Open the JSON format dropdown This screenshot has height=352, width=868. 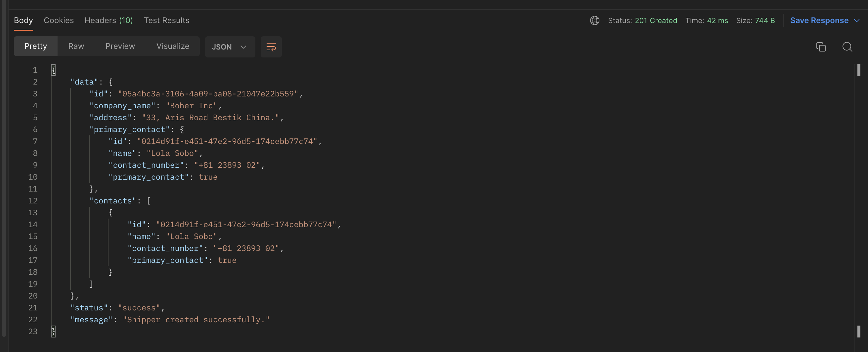pyautogui.click(x=230, y=47)
